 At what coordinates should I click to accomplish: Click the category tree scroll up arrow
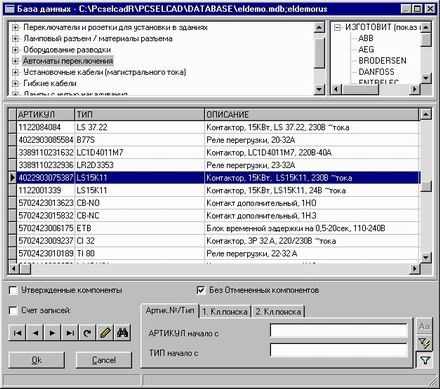coord(319,27)
